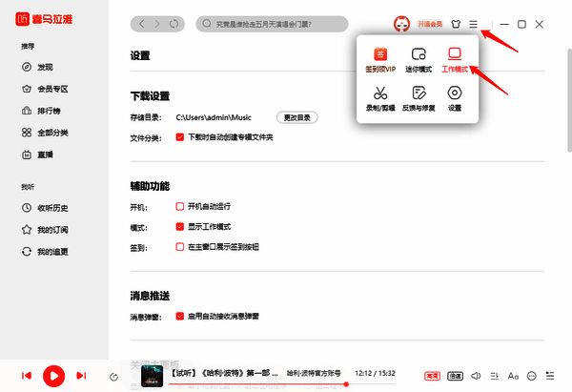
Task: Click the 【试听】《哈利·波特》 track title
Action: (224, 373)
